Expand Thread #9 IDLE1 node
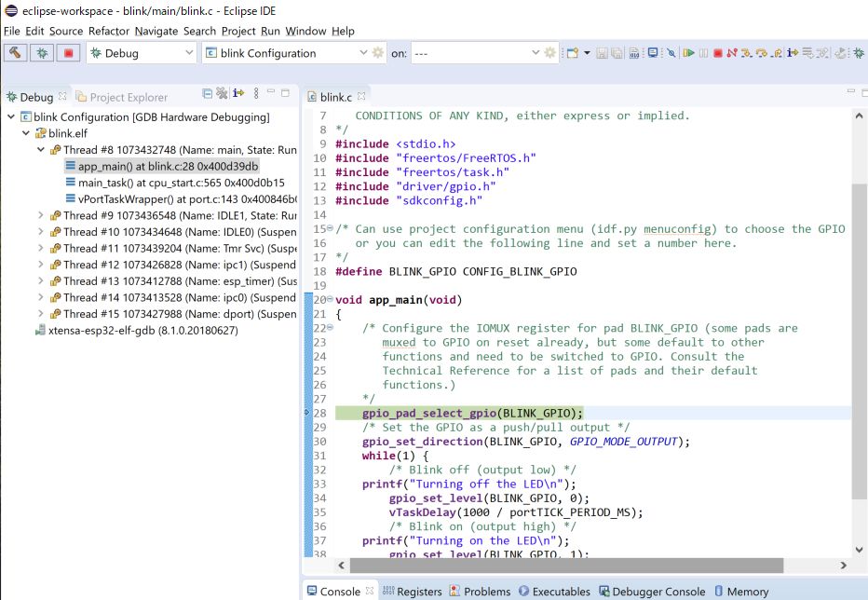This screenshot has width=868, height=600. pyautogui.click(x=40, y=215)
